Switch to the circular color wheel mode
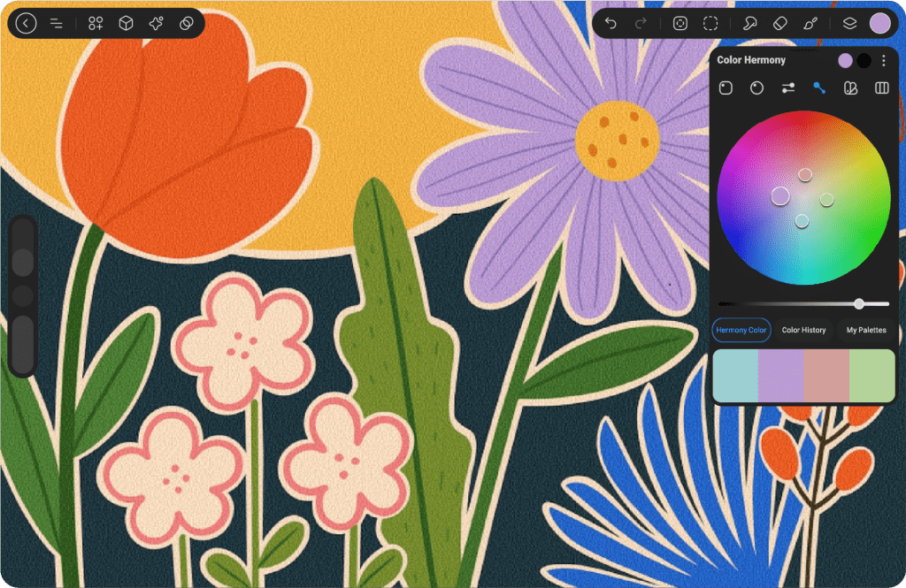This screenshot has width=906, height=588. [x=756, y=88]
